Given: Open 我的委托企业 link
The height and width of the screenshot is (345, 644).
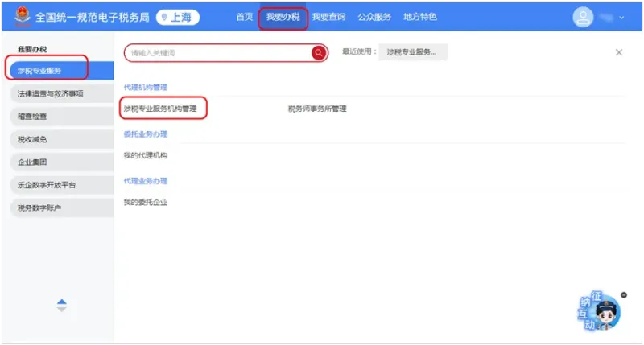Looking at the screenshot, I should pyautogui.click(x=146, y=202).
